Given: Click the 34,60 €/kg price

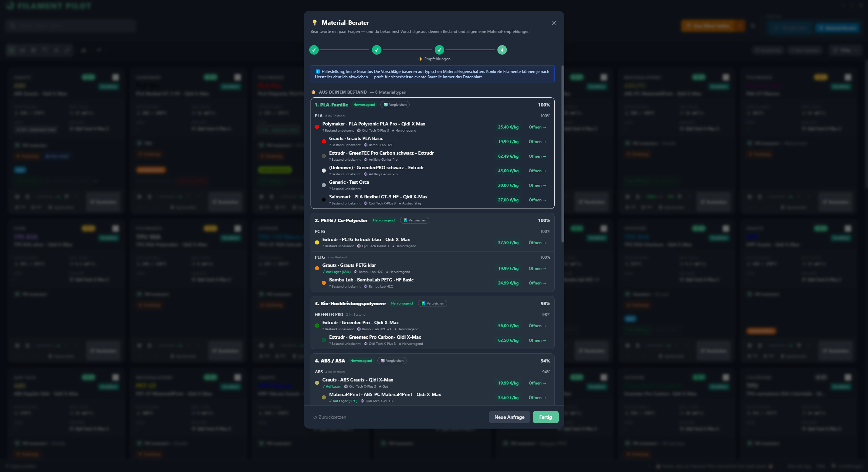Looking at the screenshot, I should coord(508,398).
